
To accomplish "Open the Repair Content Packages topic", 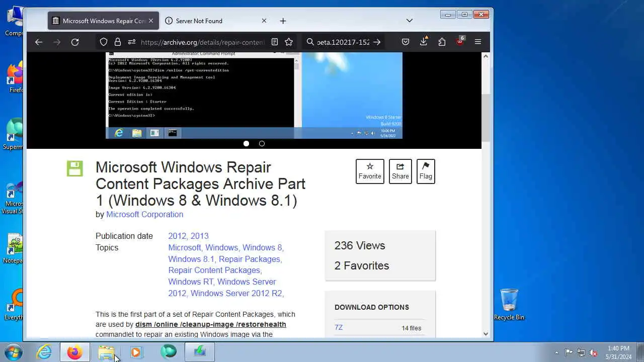I will [215, 270].
